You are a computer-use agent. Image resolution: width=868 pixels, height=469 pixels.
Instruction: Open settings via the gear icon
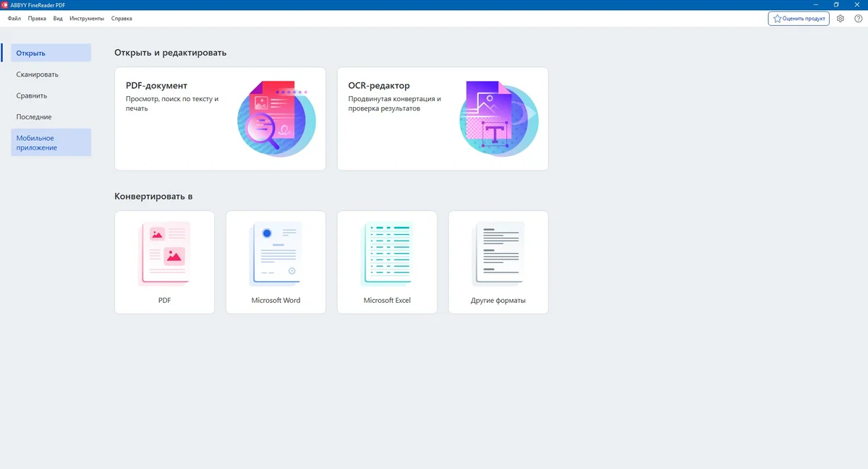pyautogui.click(x=841, y=19)
